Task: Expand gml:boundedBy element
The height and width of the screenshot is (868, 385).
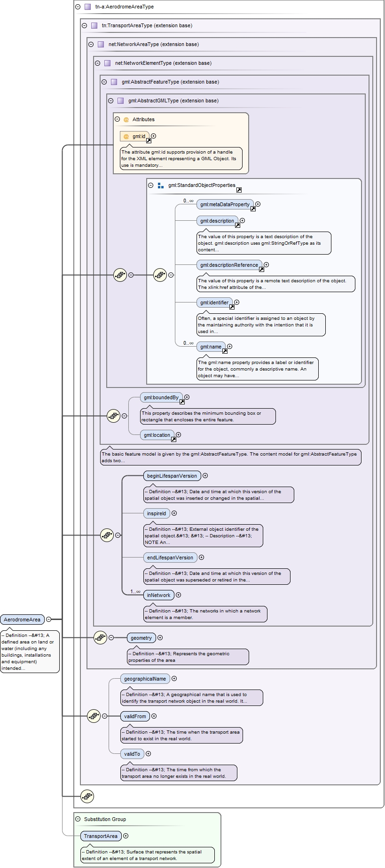Action: point(187,397)
